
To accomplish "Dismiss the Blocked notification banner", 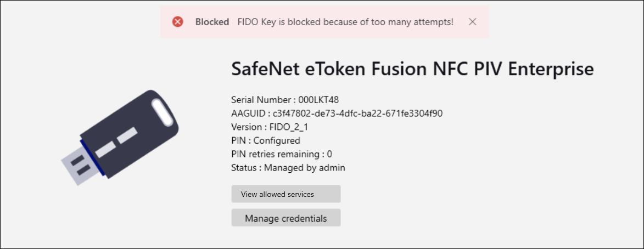I will point(473,22).
